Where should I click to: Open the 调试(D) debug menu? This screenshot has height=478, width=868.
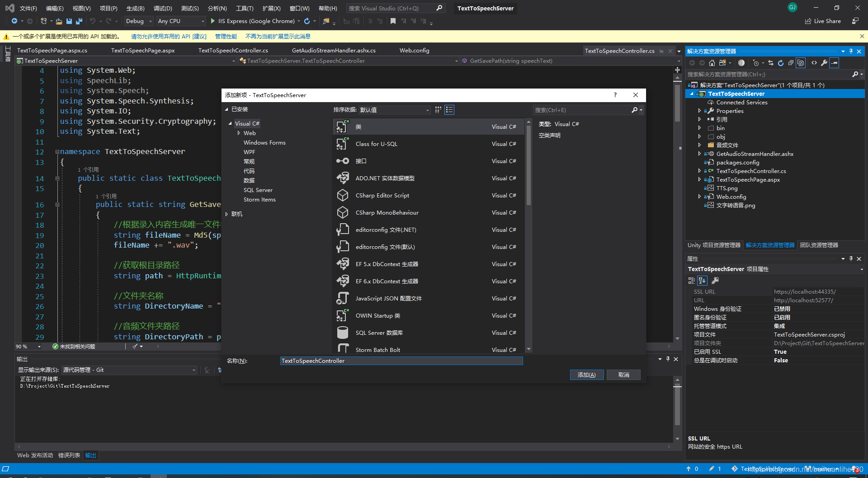click(x=163, y=8)
